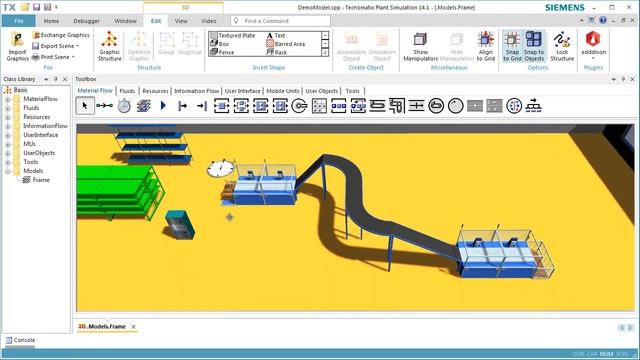
Task: Pick the TwoLaneTrack icon in Toolbox
Action: pyautogui.click(x=494, y=106)
